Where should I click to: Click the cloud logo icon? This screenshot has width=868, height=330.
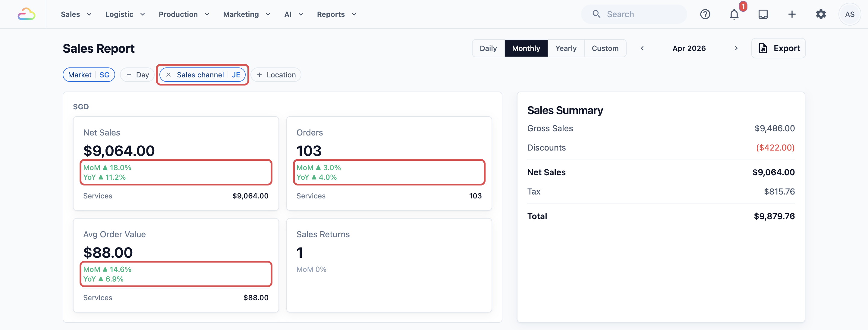[x=26, y=14]
